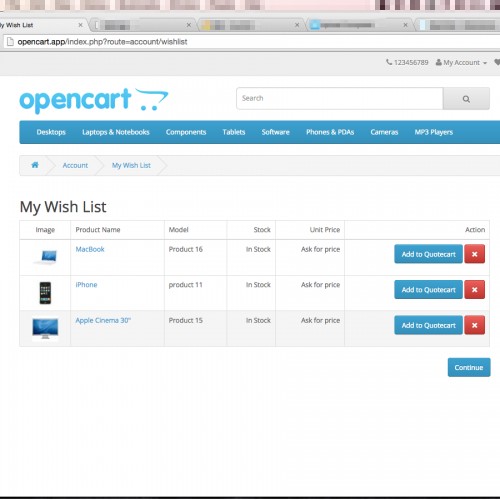Close the second browser tab
This screenshot has height=500, width=500.
click(x=189, y=25)
